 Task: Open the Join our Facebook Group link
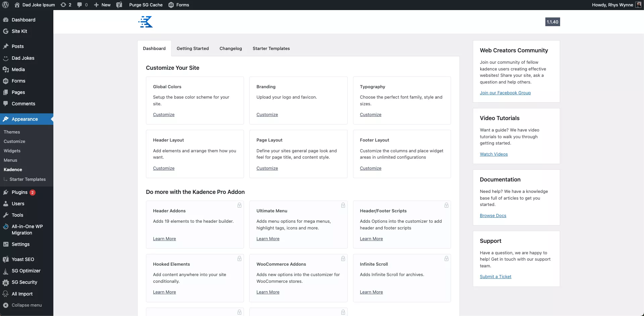point(505,93)
